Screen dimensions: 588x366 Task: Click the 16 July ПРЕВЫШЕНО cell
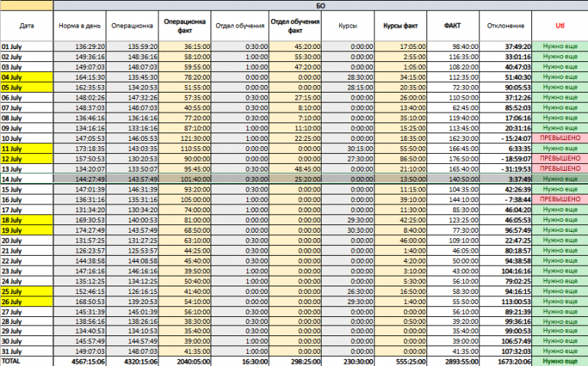point(560,199)
